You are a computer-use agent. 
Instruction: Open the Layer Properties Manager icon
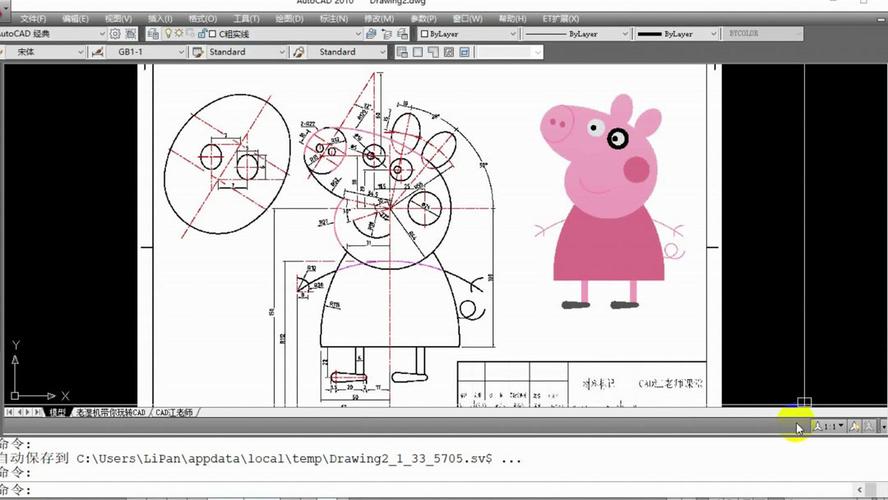tap(153, 34)
